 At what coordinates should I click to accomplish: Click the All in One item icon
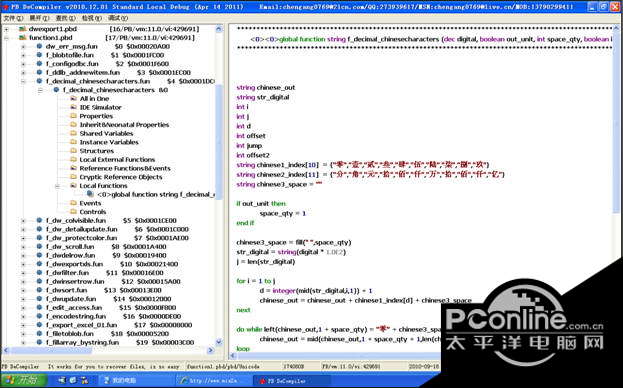pyautogui.click(x=74, y=98)
